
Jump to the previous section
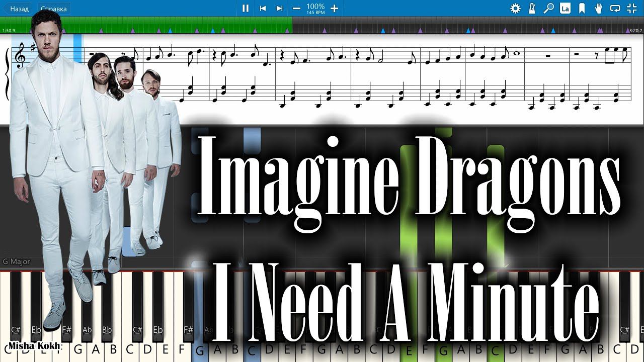pos(263,8)
